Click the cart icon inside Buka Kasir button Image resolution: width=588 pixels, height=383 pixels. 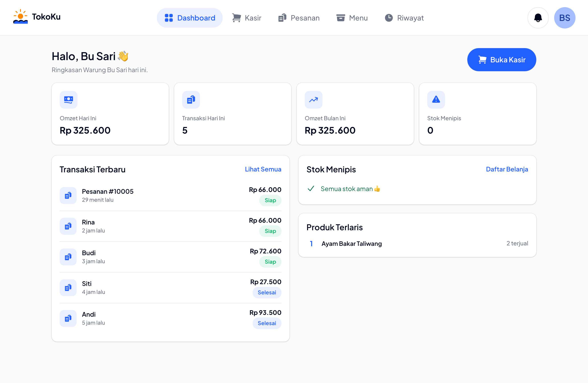482,60
